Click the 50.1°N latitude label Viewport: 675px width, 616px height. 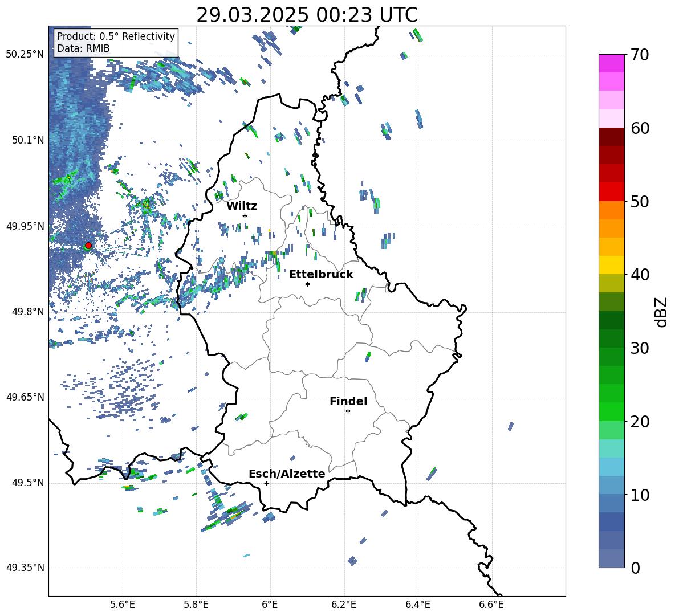click(27, 140)
